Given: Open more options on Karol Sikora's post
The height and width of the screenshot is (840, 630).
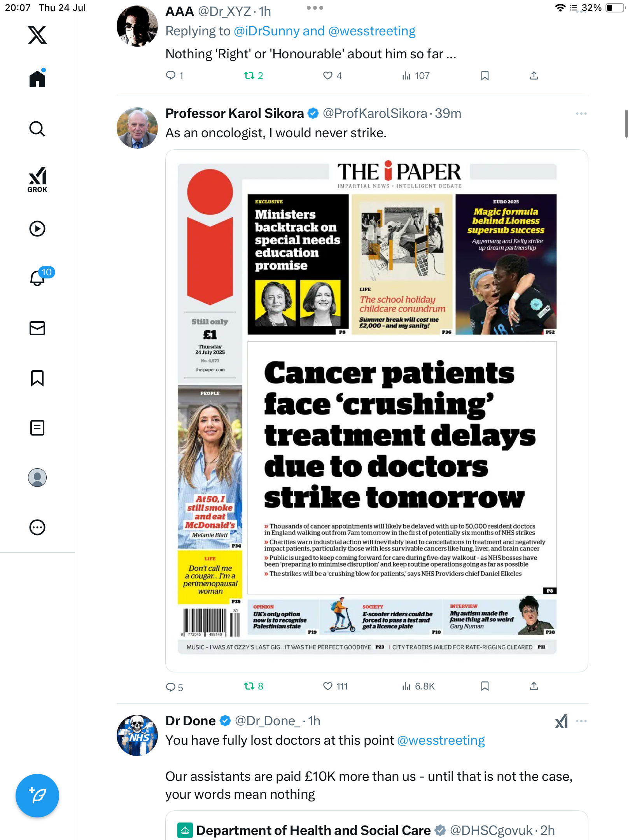Looking at the screenshot, I should pyautogui.click(x=581, y=114).
